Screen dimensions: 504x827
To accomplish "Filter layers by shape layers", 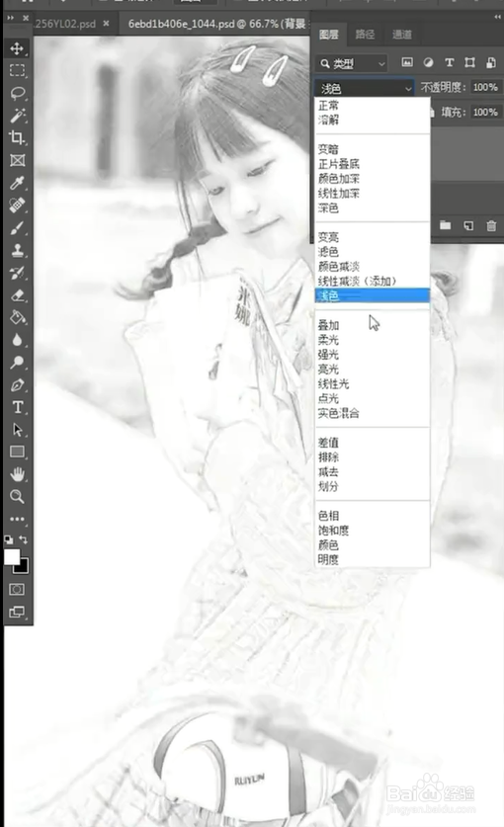I will tap(469, 63).
